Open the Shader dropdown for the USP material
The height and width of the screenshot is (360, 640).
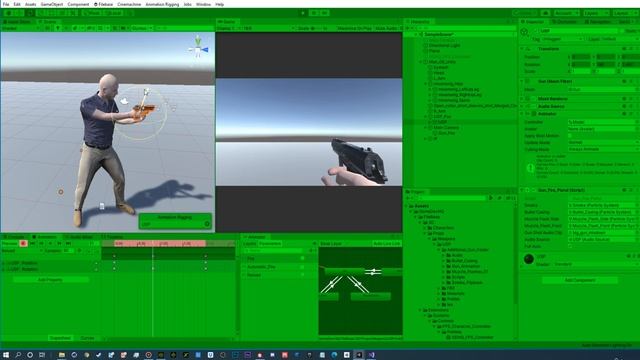[x=597, y=264]
